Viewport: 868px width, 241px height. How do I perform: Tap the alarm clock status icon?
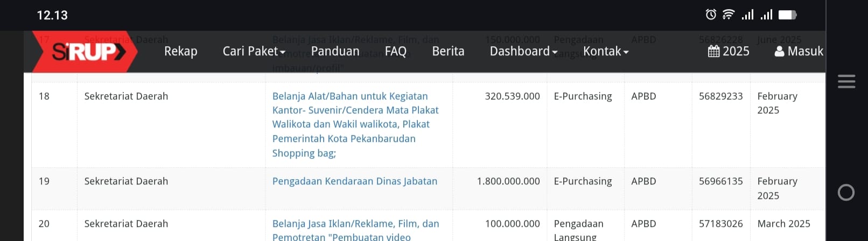(711, 15)
